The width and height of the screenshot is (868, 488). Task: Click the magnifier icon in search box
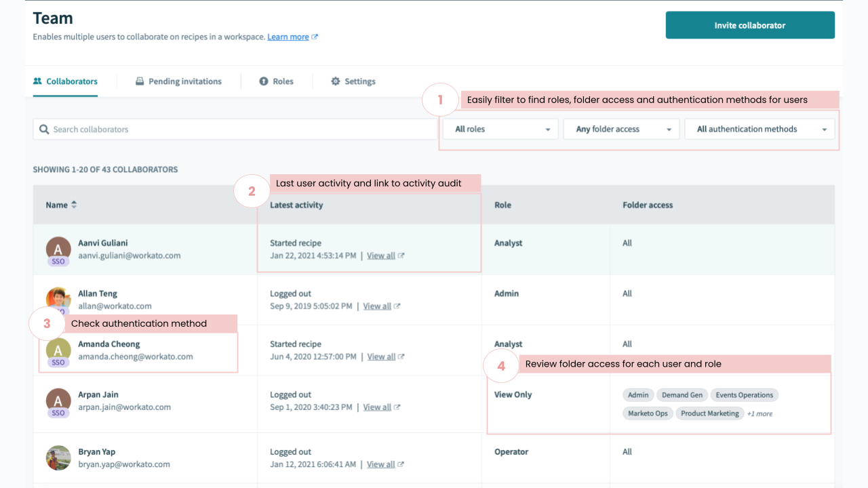point(44,129)
